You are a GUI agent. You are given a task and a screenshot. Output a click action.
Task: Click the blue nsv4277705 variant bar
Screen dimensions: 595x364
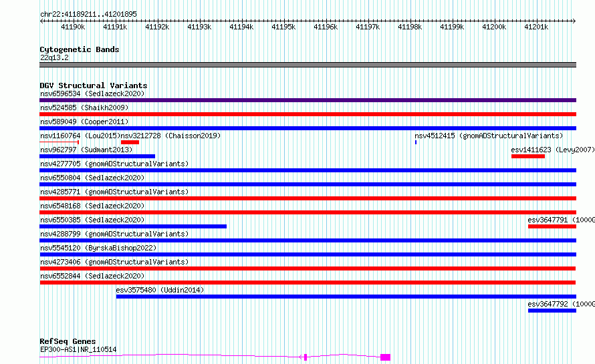coord(308,170)
